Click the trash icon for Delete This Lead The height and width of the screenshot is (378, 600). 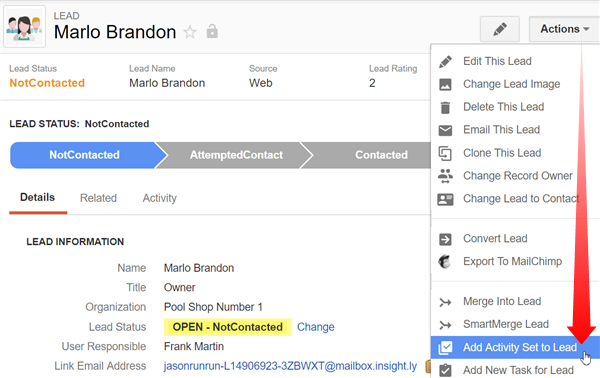445,108
